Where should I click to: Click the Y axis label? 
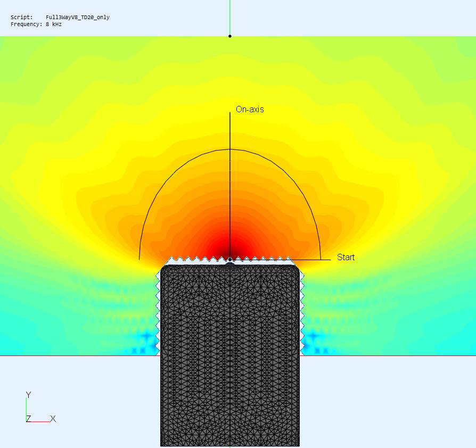point(29,395)
